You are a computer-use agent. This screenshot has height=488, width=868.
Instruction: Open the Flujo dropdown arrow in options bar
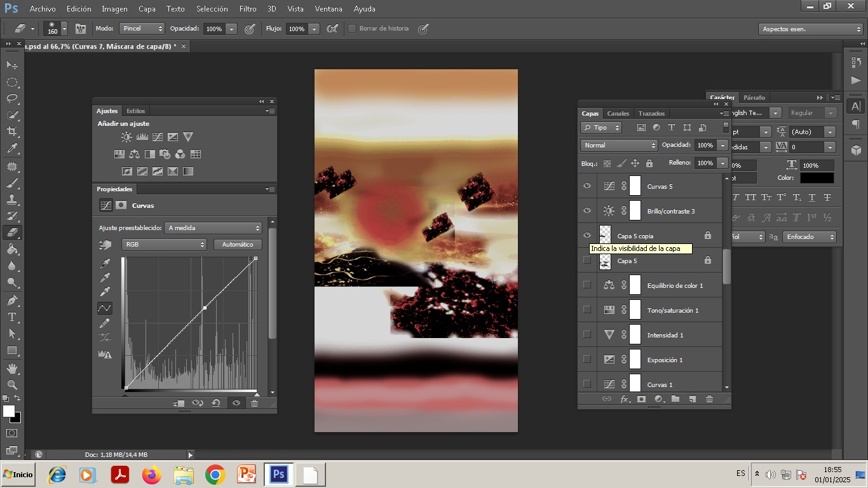click(x=314, y=29)
